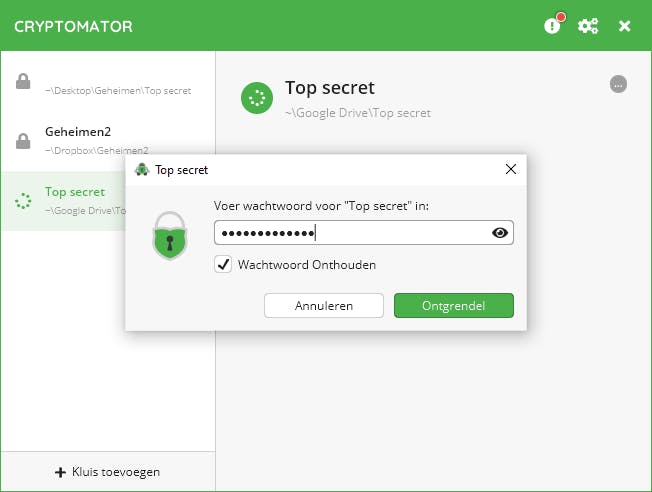Uncheck the Wachtwoord Onthouden checkbox
This screenshot has height=492, width=652.
[x=224, y=265]
